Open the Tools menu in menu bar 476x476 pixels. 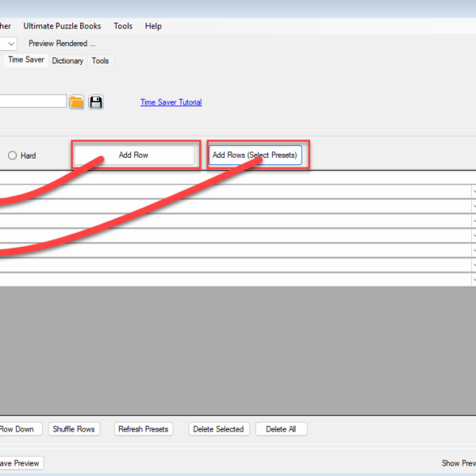(123, 26)
